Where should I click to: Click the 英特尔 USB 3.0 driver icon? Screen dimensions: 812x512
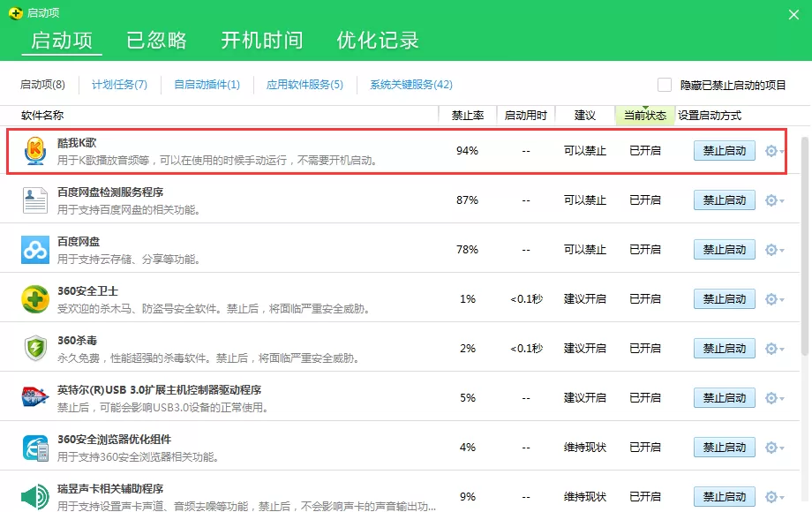[35, 397]
